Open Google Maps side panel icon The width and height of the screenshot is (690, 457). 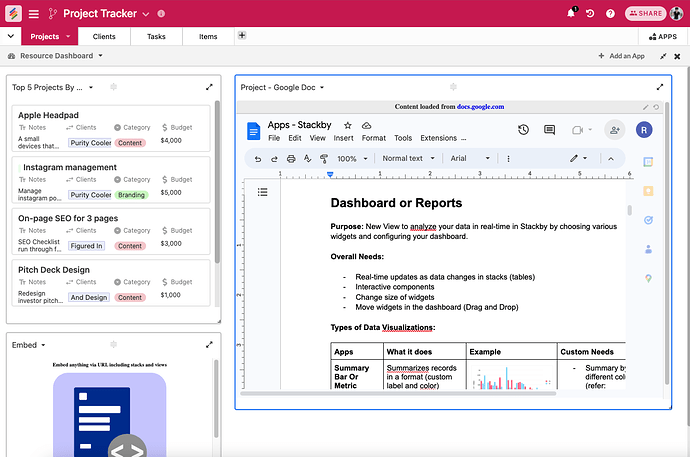click(x=648, y=278)
